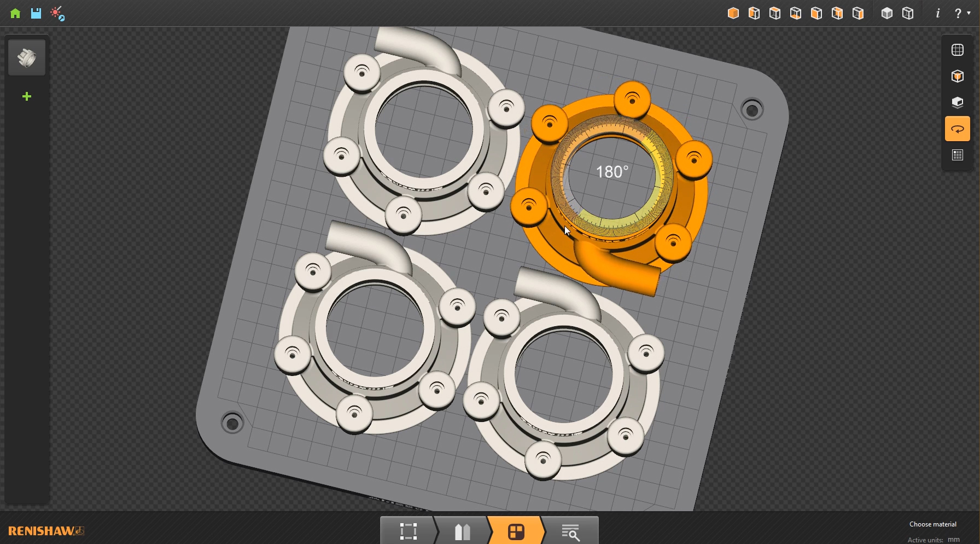Click the drop-to-plate tool icon
980x544 pixels.
coord(957,102)
